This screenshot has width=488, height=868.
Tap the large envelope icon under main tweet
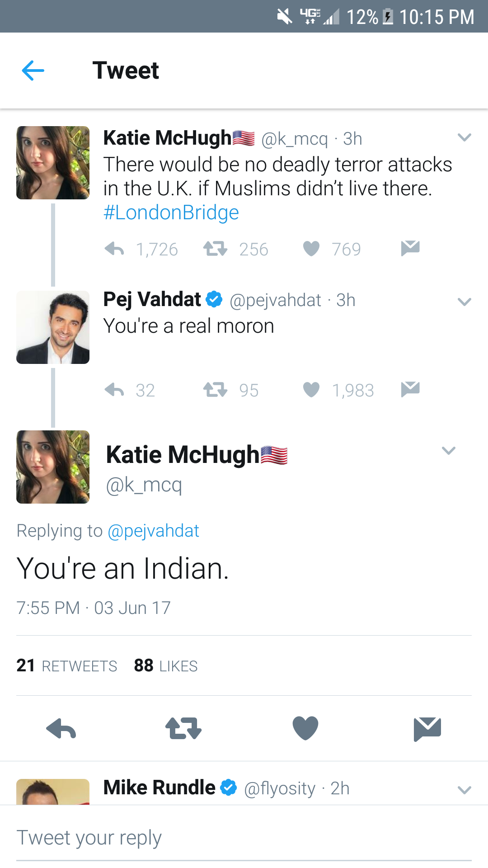(427, 729)
